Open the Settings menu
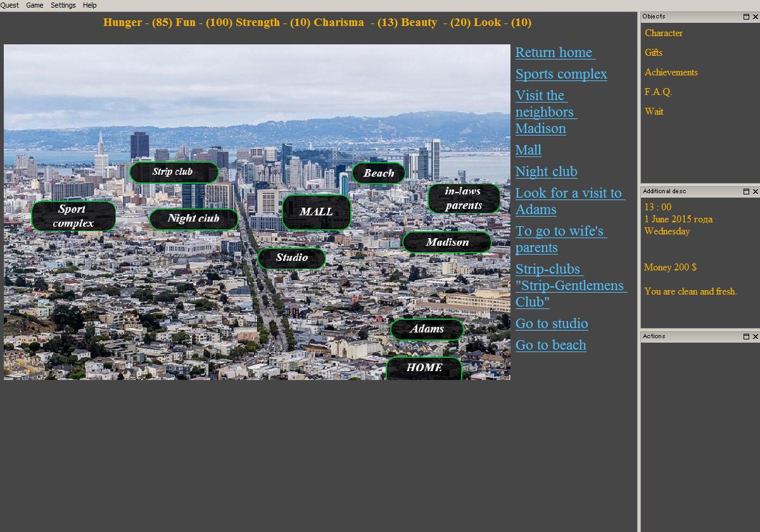The height and width of the screenshot is (532, 760). (x=63, y=5)
